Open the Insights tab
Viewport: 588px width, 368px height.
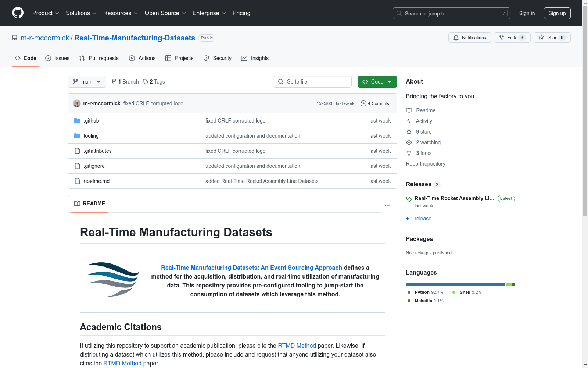click(x=255, y=58)
